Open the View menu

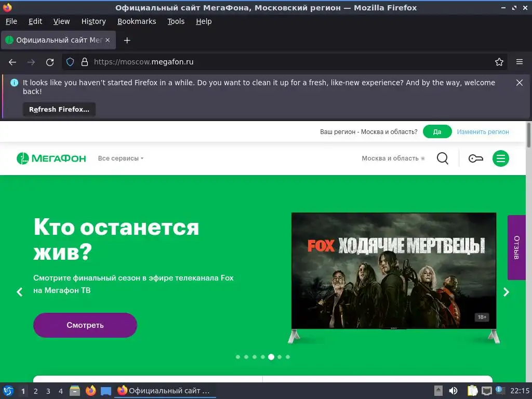click(x=61, y=21)
